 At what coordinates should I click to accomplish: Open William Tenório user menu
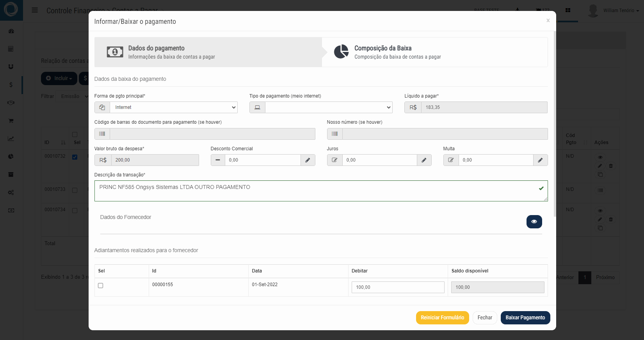click(x=621, y=11)
